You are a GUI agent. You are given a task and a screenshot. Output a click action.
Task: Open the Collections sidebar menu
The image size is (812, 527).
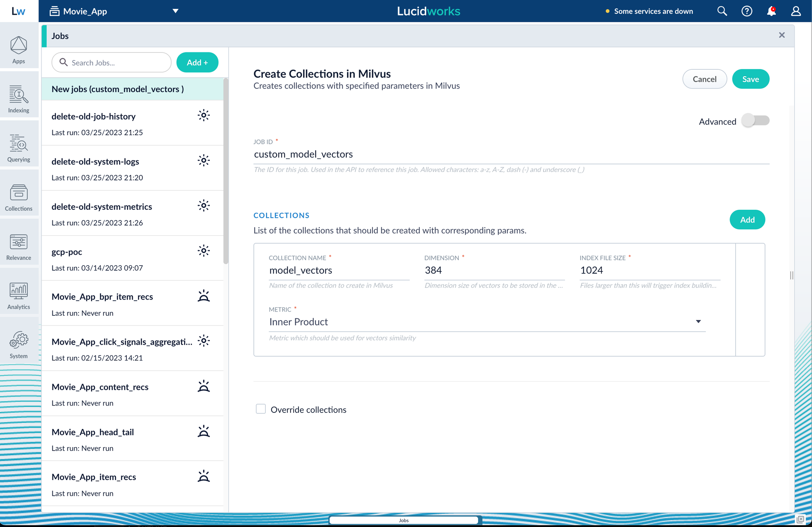tap(18, 197)
